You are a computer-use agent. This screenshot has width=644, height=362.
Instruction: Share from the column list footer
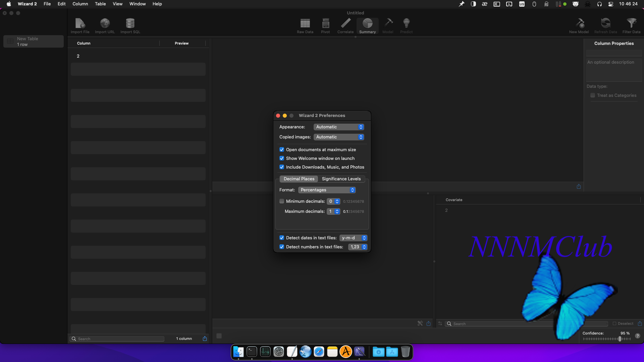pos(205,339)
